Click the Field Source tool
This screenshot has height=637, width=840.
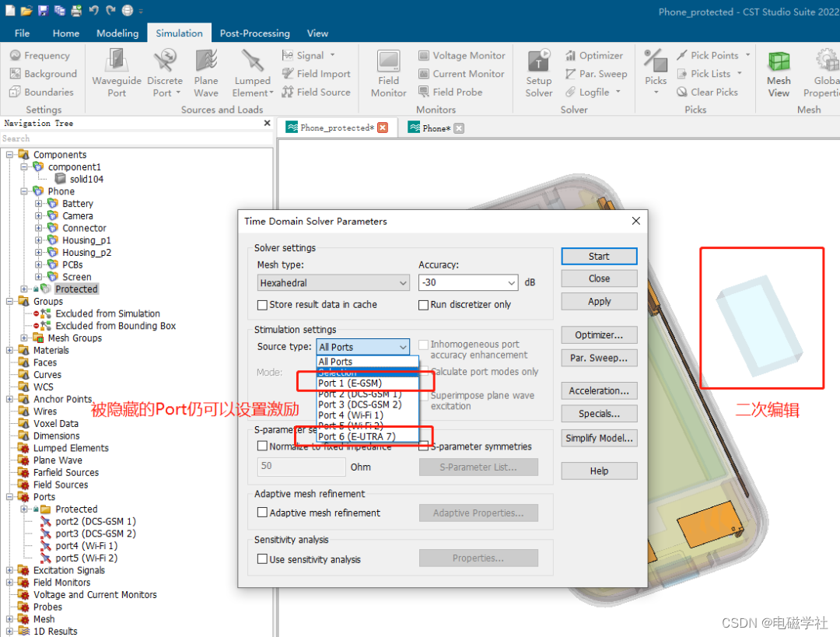[316, 92]
